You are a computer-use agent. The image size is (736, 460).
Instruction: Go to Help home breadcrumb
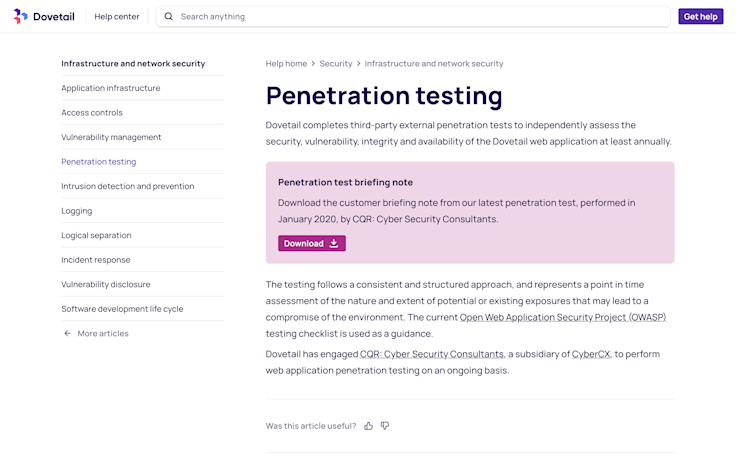point(286,64)
